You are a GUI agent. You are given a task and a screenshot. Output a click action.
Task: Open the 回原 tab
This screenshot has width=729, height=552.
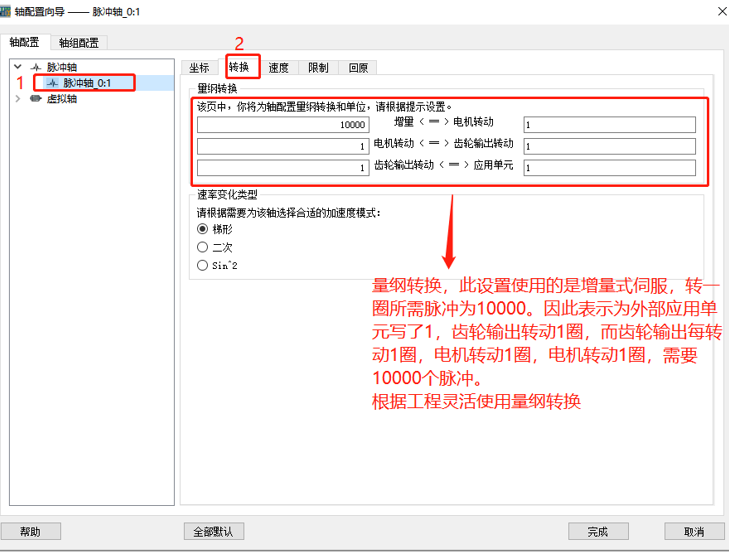(358, 68)
